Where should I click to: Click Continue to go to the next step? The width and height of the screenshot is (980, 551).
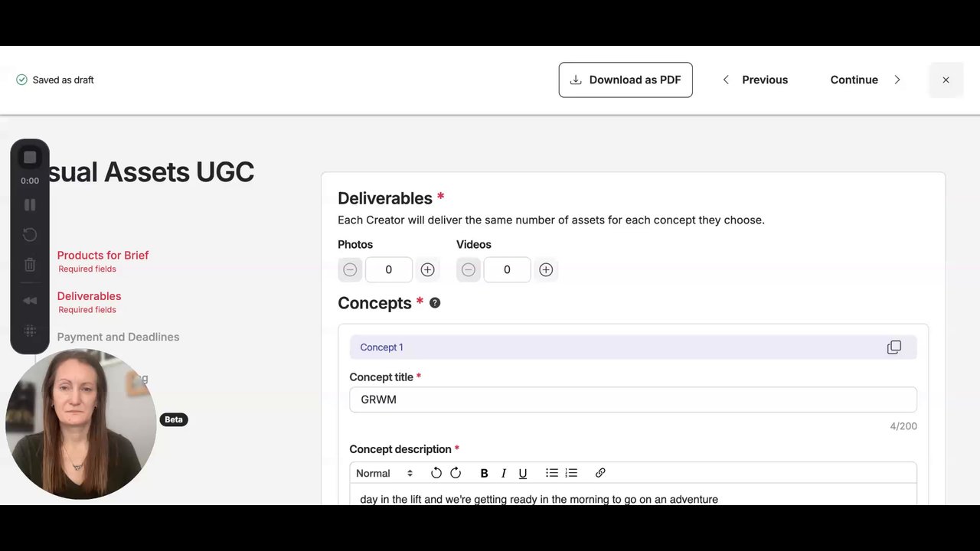point(865,80)
